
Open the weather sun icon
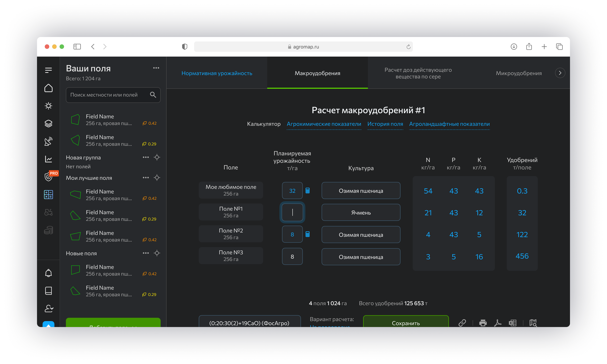click(48, 106)
